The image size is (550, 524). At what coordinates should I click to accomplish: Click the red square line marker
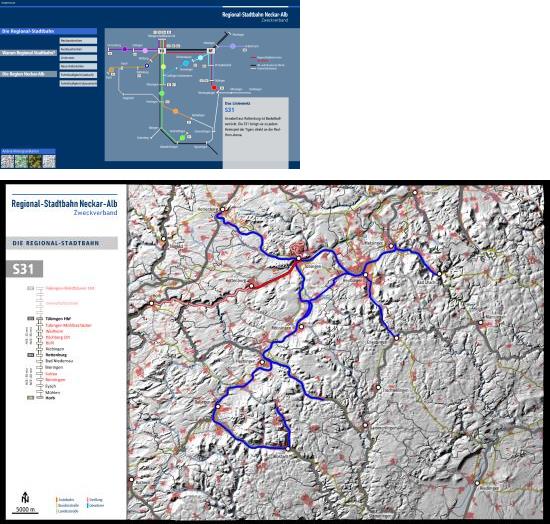tap(214, 87)
